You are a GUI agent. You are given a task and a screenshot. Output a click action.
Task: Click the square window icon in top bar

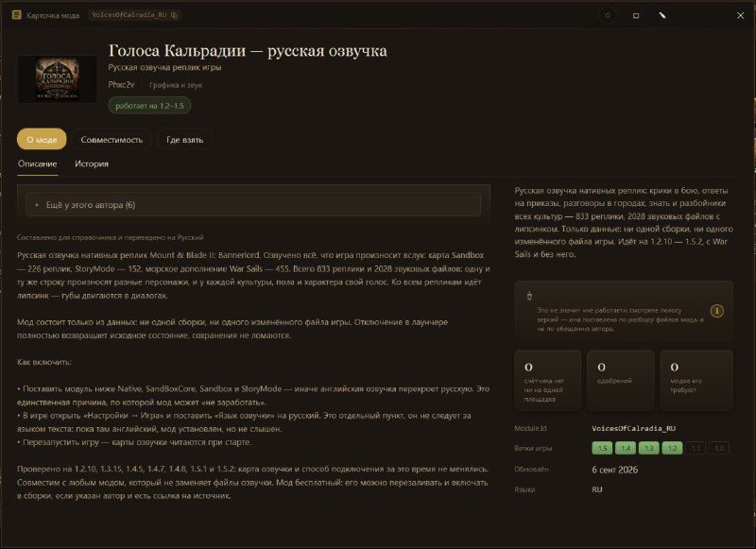(636, 15)
